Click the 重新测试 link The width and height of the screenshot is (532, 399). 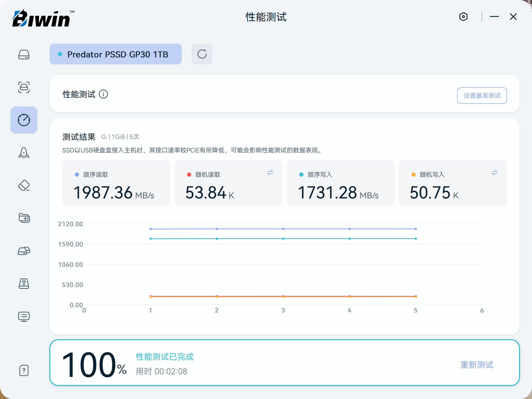click(x=477, y=365)
